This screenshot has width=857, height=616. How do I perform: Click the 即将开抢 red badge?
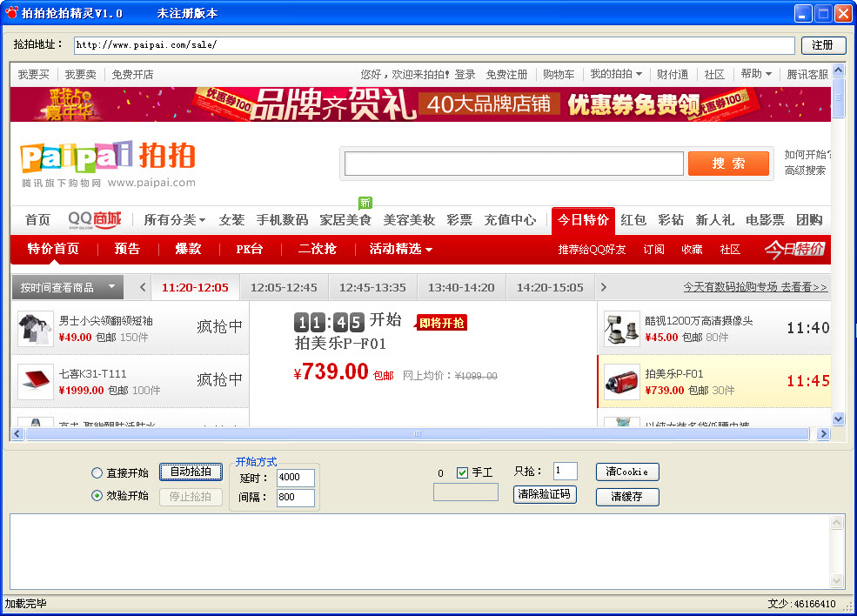pyautogui.click(x=442, y=323)
